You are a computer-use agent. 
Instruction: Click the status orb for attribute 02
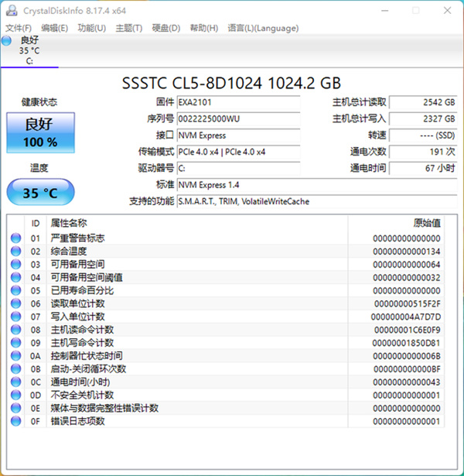point(15,252)
